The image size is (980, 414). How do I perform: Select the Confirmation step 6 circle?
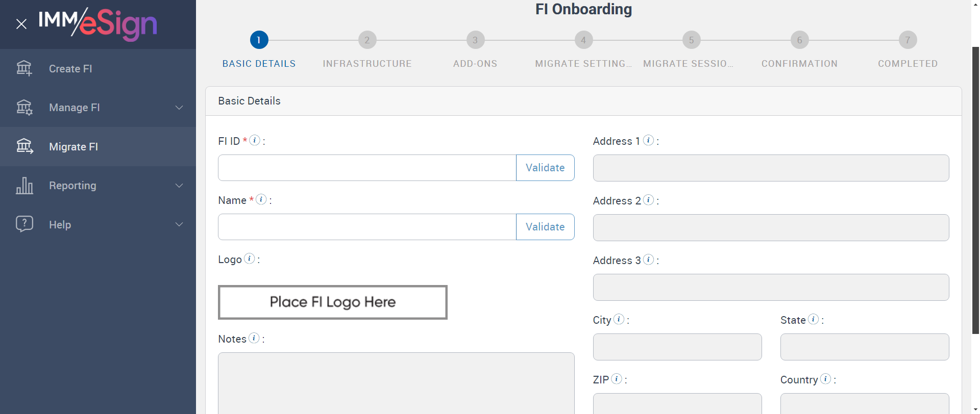799,40
